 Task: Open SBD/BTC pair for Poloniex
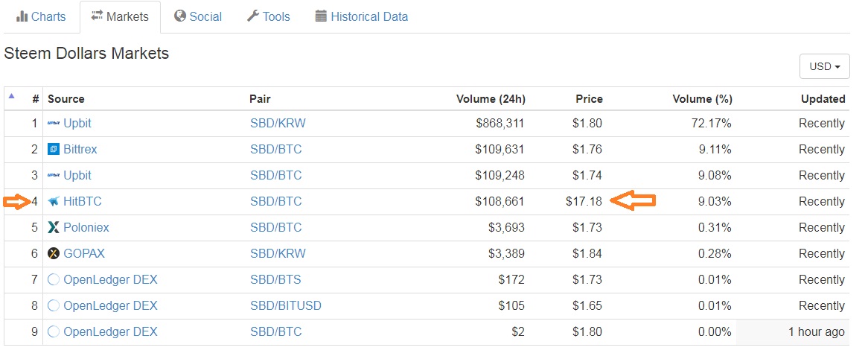(x=276, y=227)
